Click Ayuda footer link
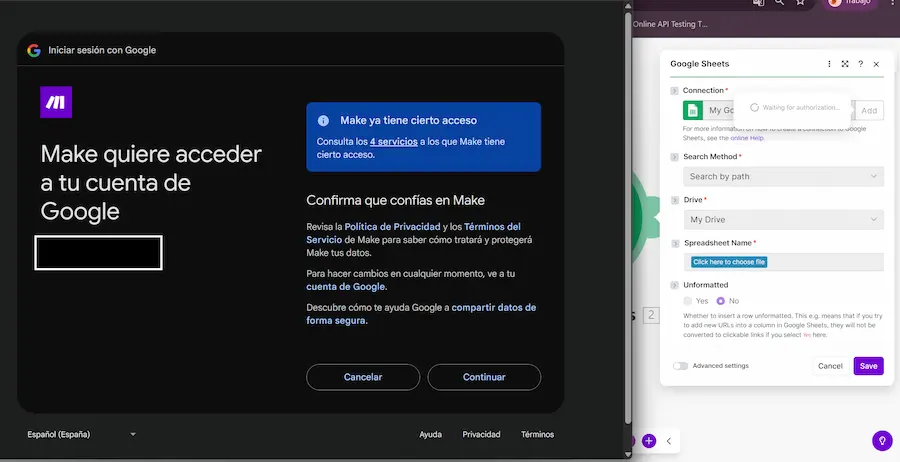This screenshot has height=462, width=900. point(430,434)
